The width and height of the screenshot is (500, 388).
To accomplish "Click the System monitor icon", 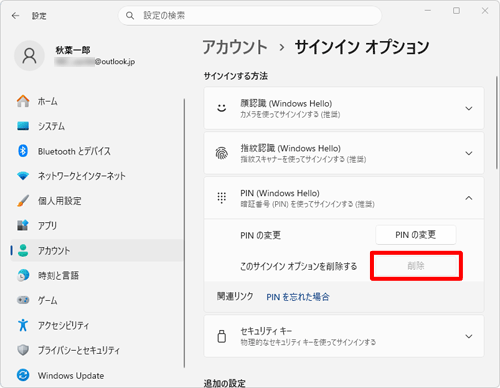I will click(x=23, y=126).
